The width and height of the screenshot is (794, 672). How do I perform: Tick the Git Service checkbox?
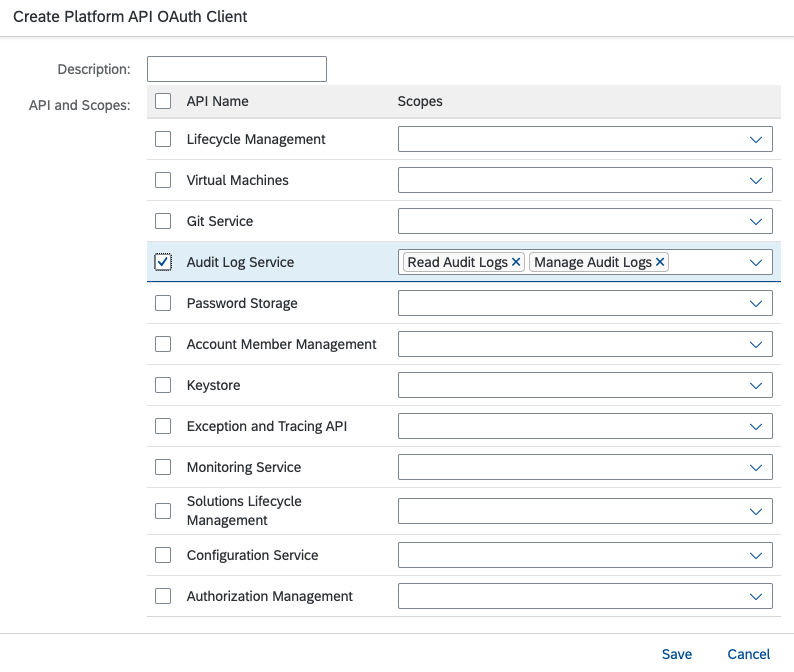163,221
